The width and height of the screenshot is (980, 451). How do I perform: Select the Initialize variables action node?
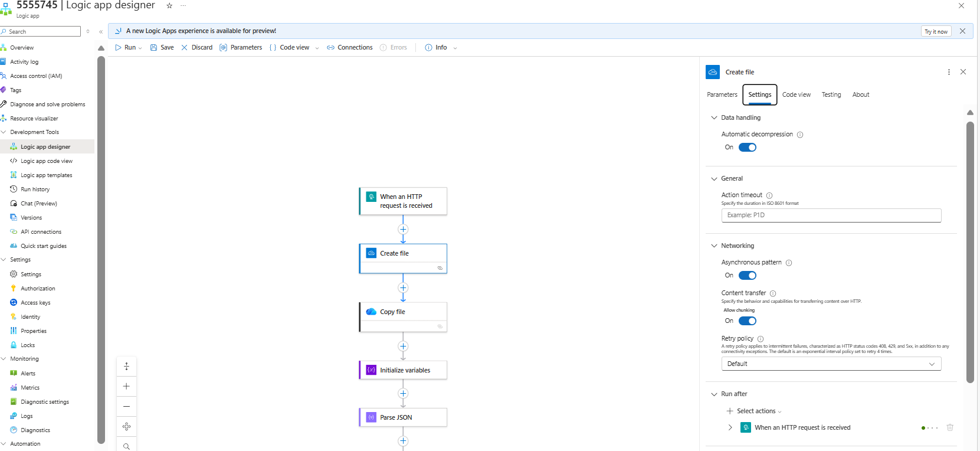pyautogui.click(x=403, y=370)
